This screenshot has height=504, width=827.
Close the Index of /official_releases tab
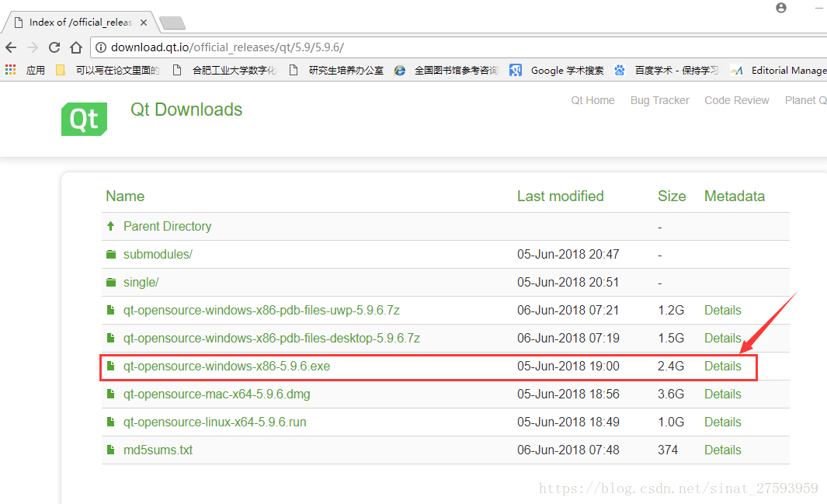pyautogui.click(x=144, y=23)
